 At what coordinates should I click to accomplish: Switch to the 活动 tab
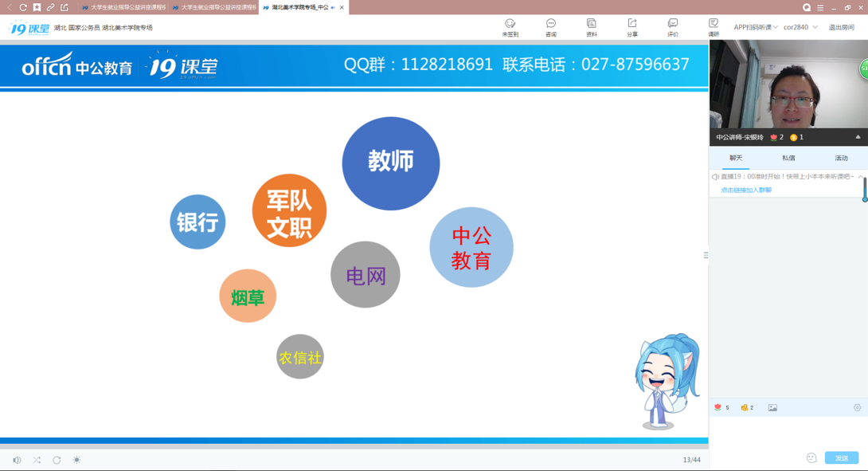coord(841,158)
